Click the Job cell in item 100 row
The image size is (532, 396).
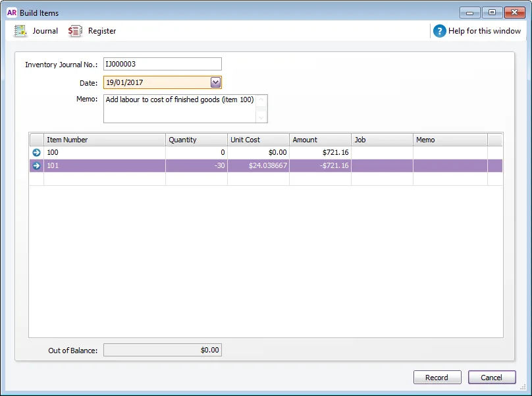(382, 152)
